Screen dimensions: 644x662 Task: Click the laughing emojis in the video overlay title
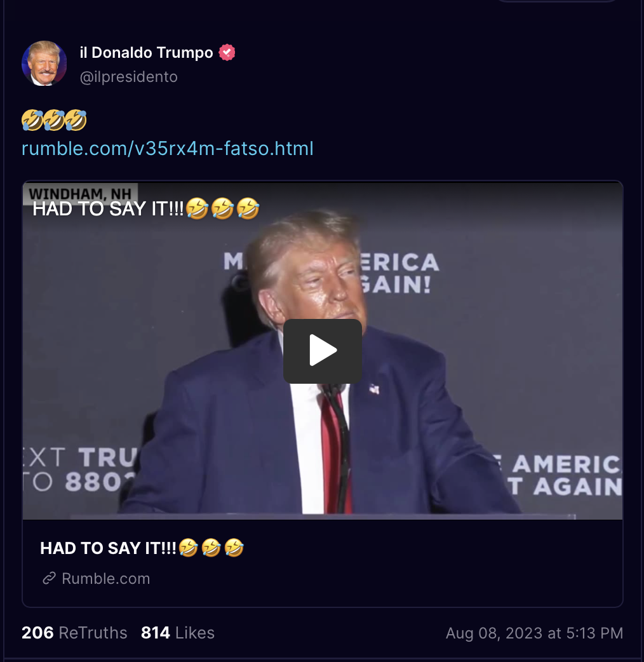click(222, 208)
